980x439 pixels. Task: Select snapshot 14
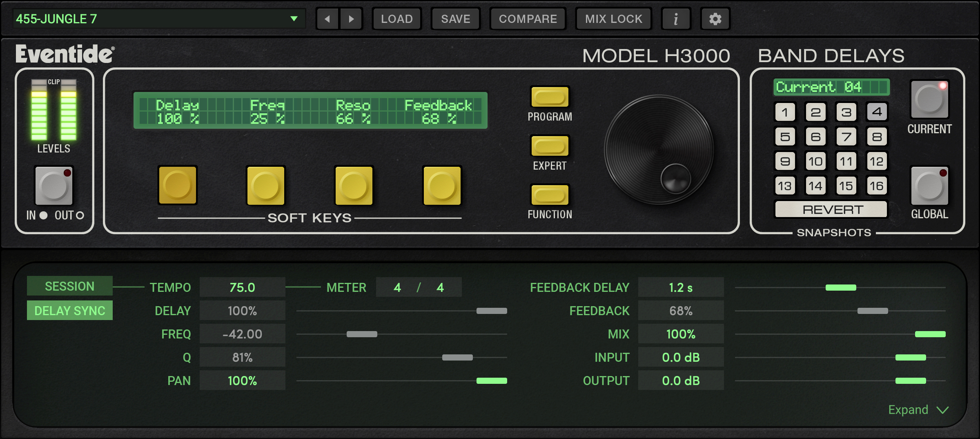pos(815,186)
